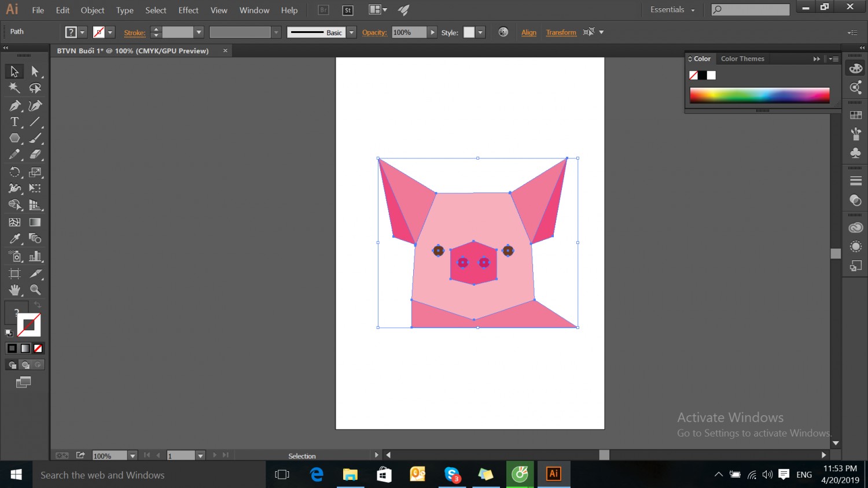
Task: Select the Pen tool
Action: click(x=14, y=106)
